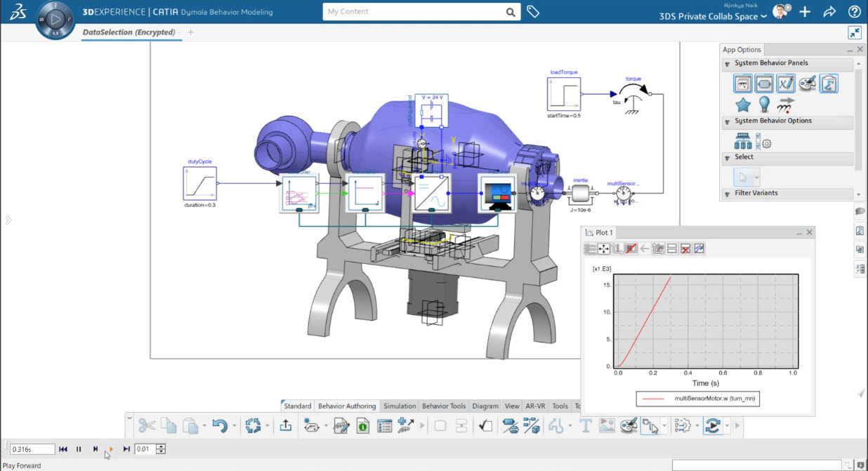Screen dimensions: 868x471
Task: Click the scissors Cut icon in toolbar
Action: 146,425
